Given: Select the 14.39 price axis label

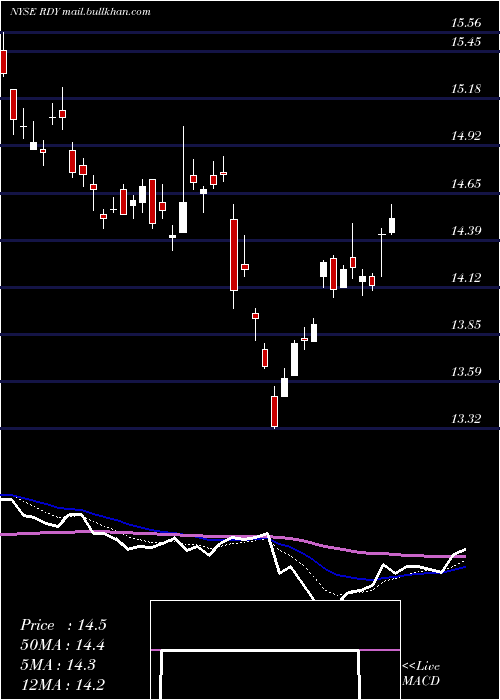Looking at the screenshot, I should coord(466,231).
